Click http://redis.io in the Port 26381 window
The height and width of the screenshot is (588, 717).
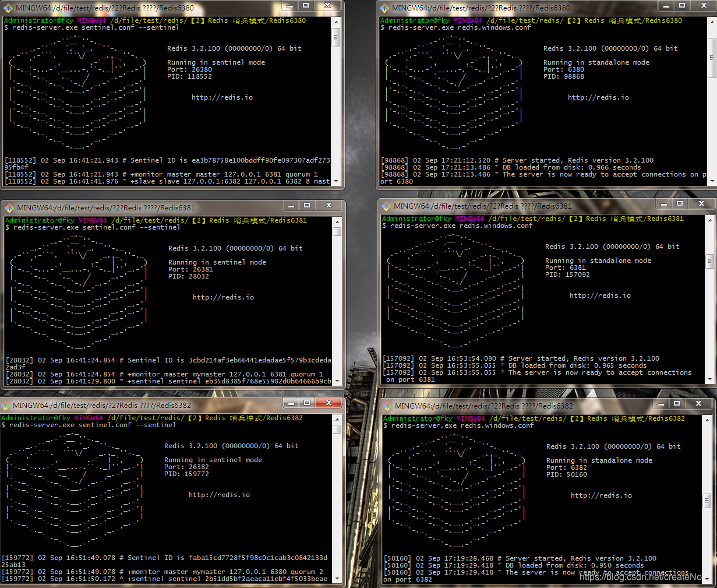point(223,297)
